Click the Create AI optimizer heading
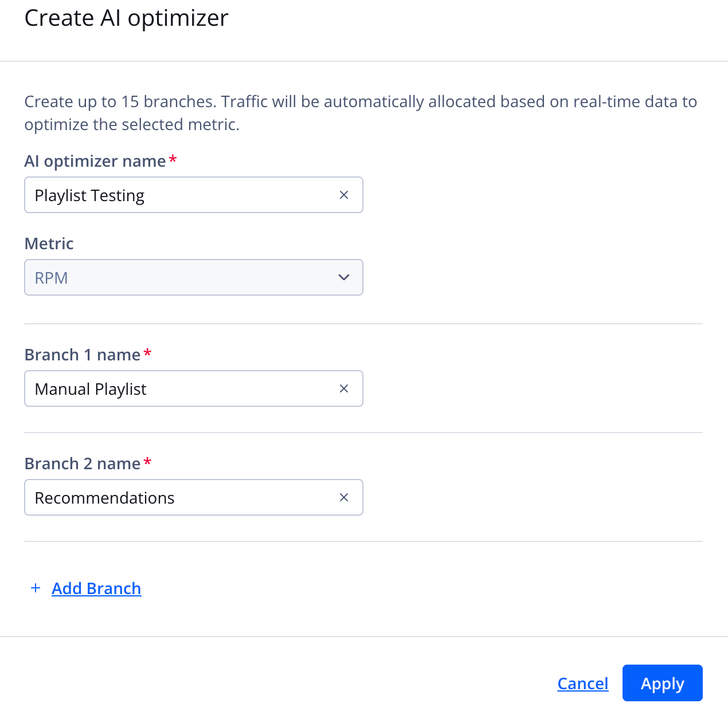The height and width of the screenshot is (707, 728). tap(126, 18)
